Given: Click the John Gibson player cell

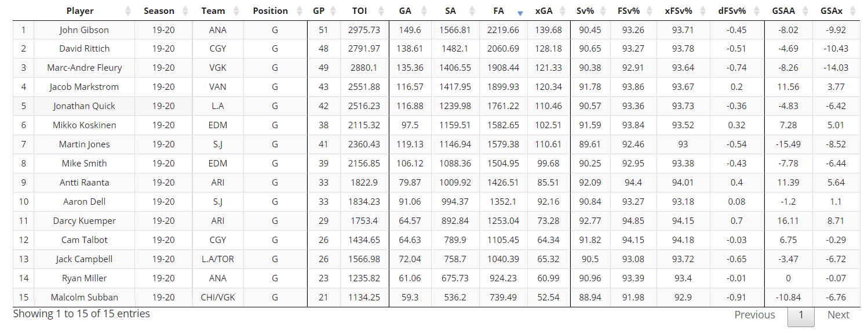Looking at the screenshot, I should point(84,30).
